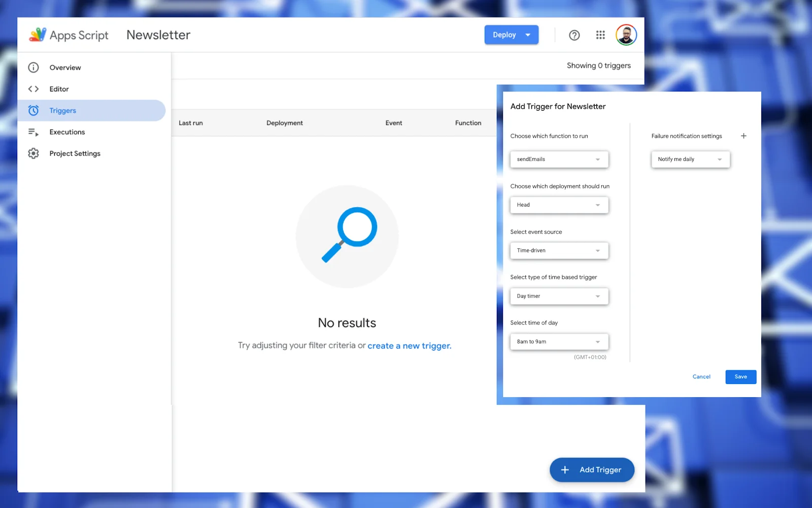Open the Deploy menu
This screenshot has height=508, width=812.
click(511, 35)
